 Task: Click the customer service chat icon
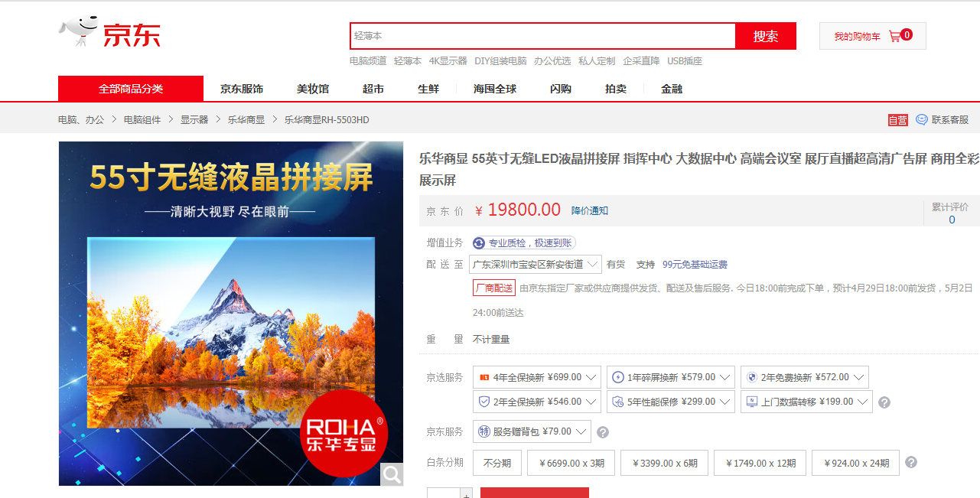click(922, 119)
